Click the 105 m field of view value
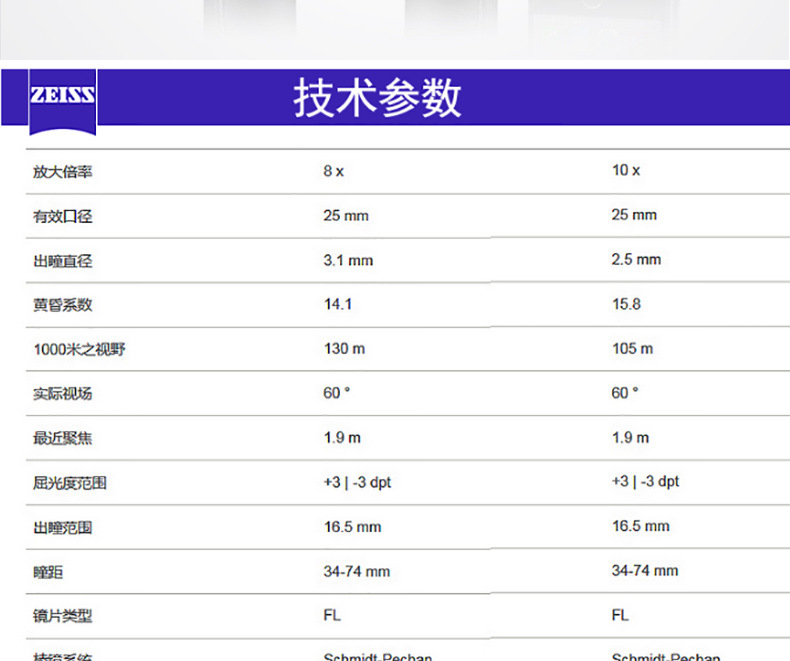The width and height of the screenshot is (790, 661). point(633,348)
